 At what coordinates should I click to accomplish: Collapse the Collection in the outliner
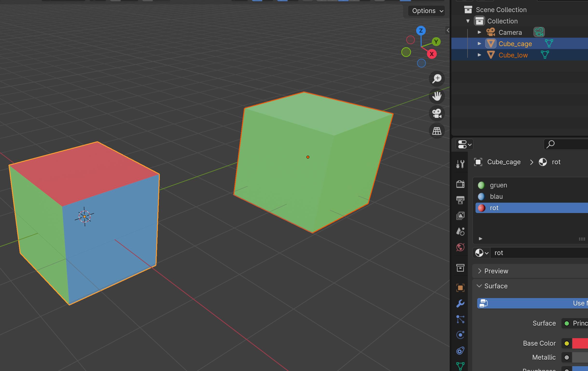point(468,21)
